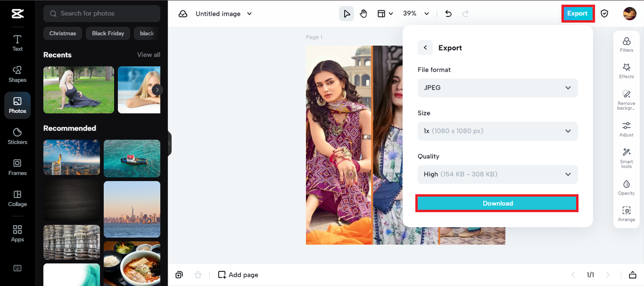Screen dimensions: 644x286
Task: Duplicate the current page icon
Action: [x=179, y=275]
